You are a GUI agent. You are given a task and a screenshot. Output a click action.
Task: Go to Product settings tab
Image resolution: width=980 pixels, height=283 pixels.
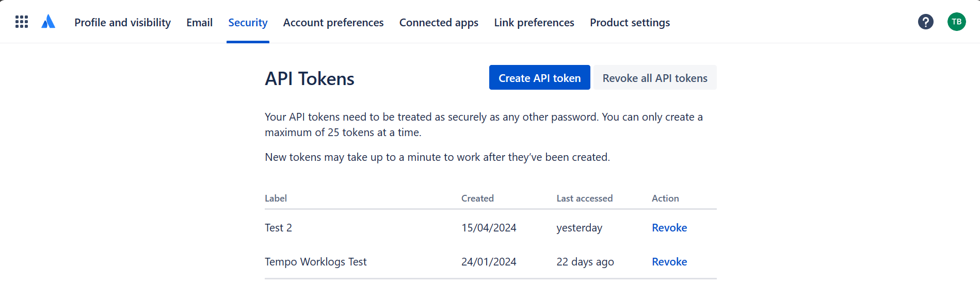630,23
